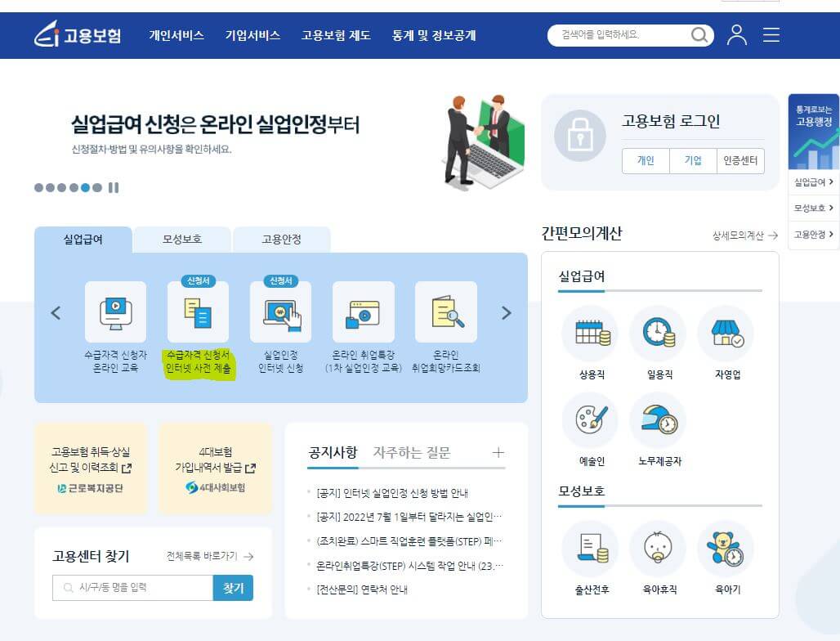Viewport: 840px width, 641px height.
Task: Open 수급자격 신청서 인터넷 사전 제출 icon
Action: (x=199, y=312)
